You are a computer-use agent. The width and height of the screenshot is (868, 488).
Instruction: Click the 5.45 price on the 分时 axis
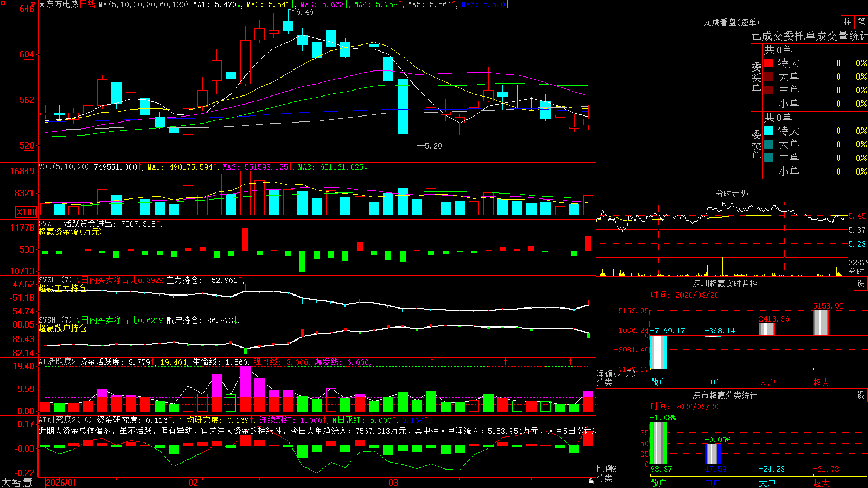[x=857, y=216]
